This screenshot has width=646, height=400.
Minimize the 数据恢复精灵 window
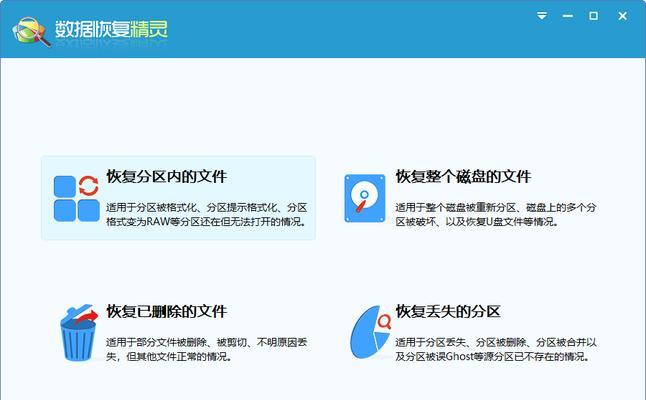(x=568, y=16)
